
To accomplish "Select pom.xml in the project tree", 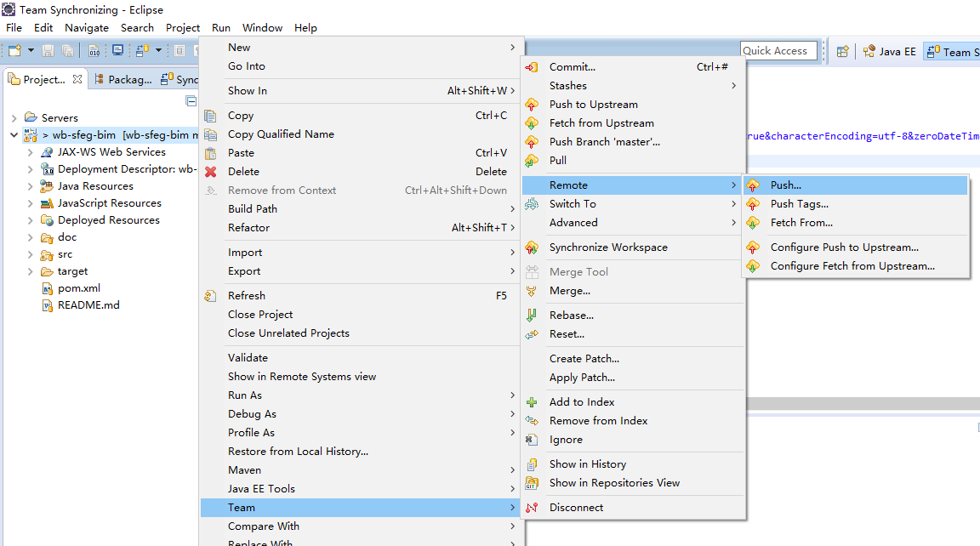I will pyautogui.click(x=79, y=288).
